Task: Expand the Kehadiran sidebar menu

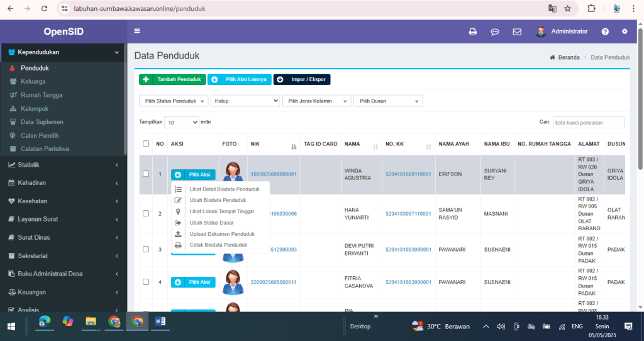Action: coord(64,183)
